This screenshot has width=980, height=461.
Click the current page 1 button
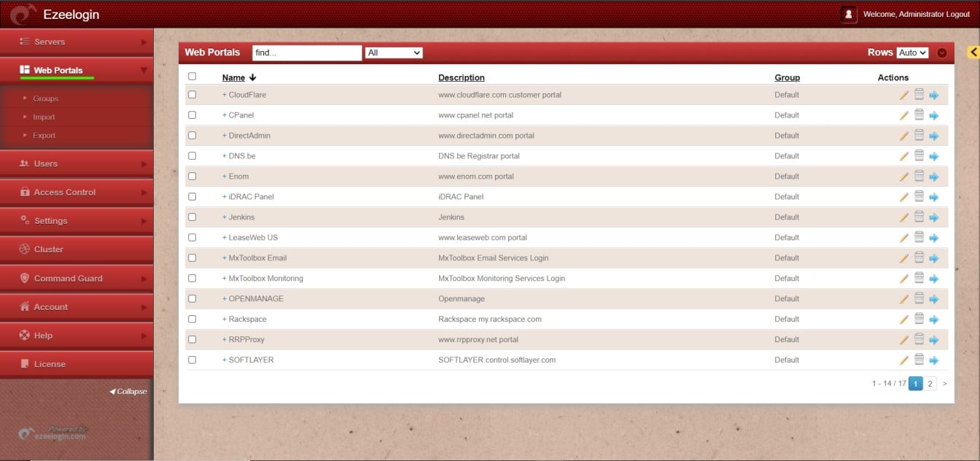tap(916, 383)
